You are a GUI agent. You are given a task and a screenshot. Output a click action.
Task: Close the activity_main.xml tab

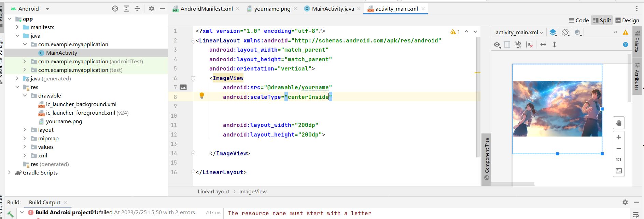(x=423, y=9)
